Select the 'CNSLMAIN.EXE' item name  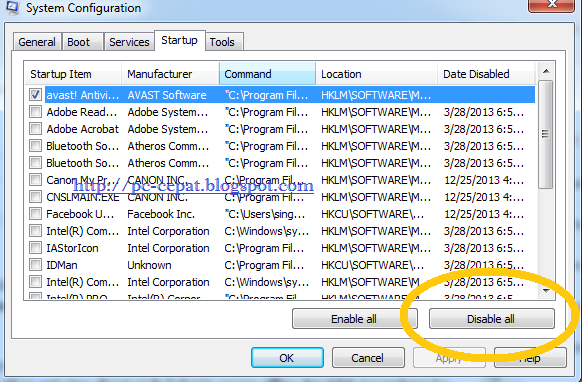pyautogui.click(x=83, y=197)
